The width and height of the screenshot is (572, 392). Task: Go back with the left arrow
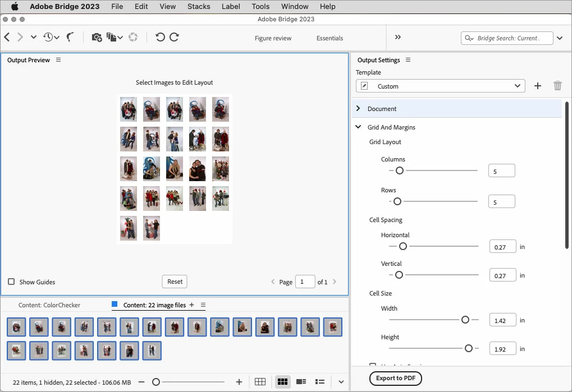tap(7, 37)
